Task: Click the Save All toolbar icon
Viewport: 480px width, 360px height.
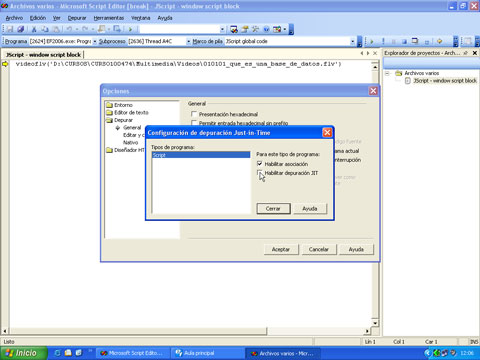Action: pos(21,29)
